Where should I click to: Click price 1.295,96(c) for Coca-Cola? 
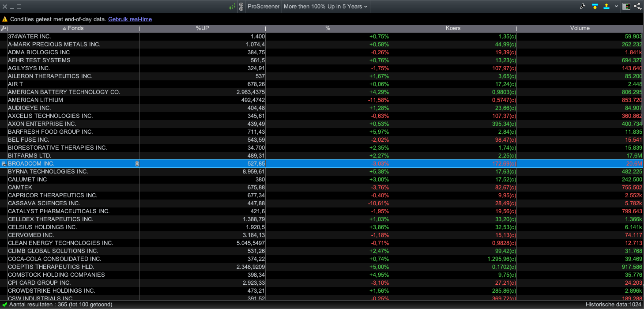(502, 259)
